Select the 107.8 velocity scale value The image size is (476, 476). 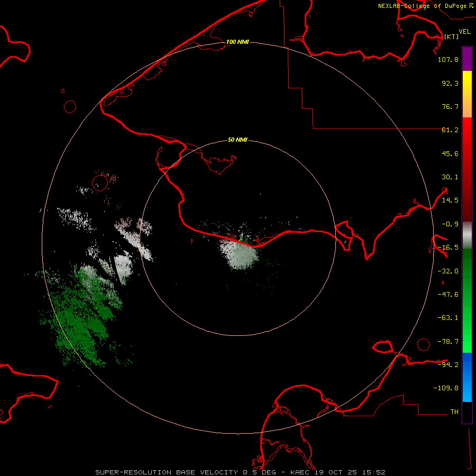click(x=448, y=59)
